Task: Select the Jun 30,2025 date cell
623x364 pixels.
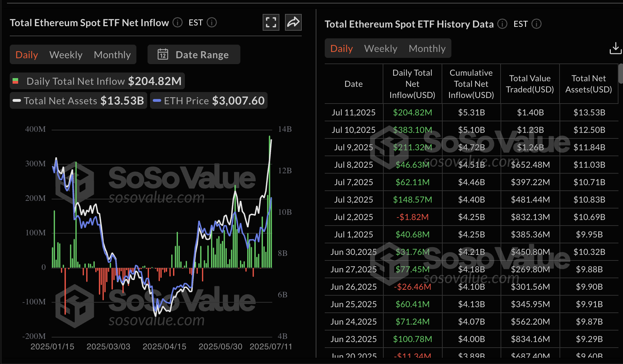Action: tap(354, 252)
